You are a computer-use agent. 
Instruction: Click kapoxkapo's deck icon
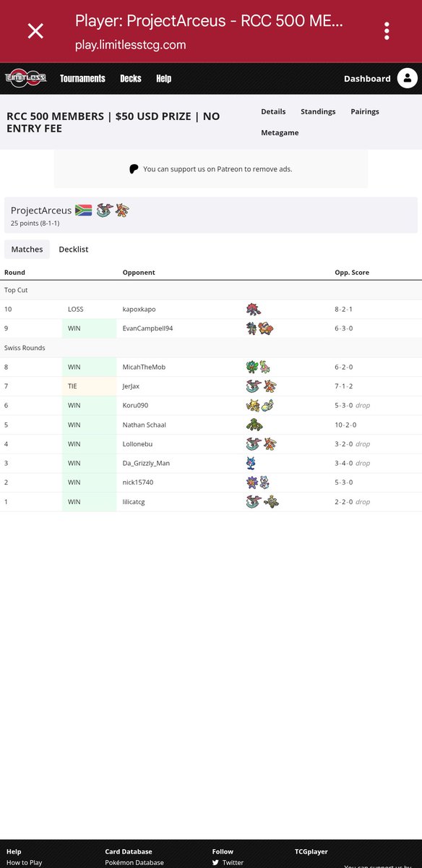(253, 309)
